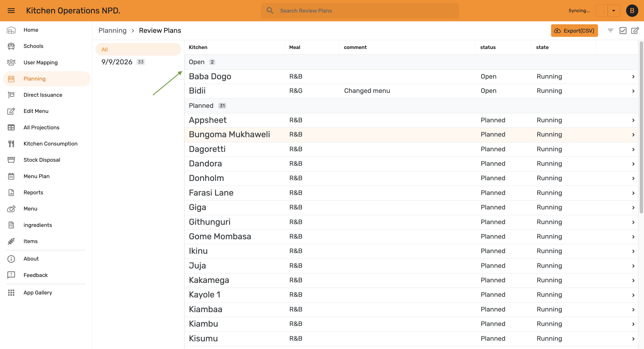Click the Schools bus icon

tap(11, 46)
